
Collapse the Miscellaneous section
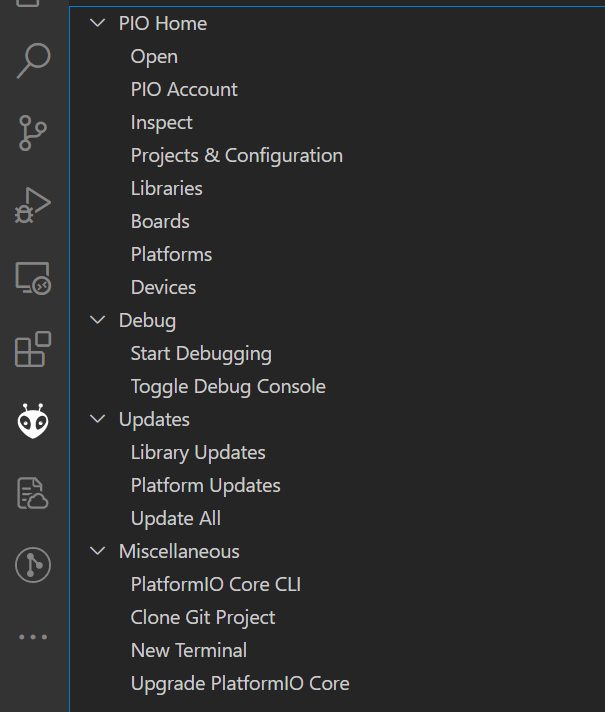coord(98,551)
